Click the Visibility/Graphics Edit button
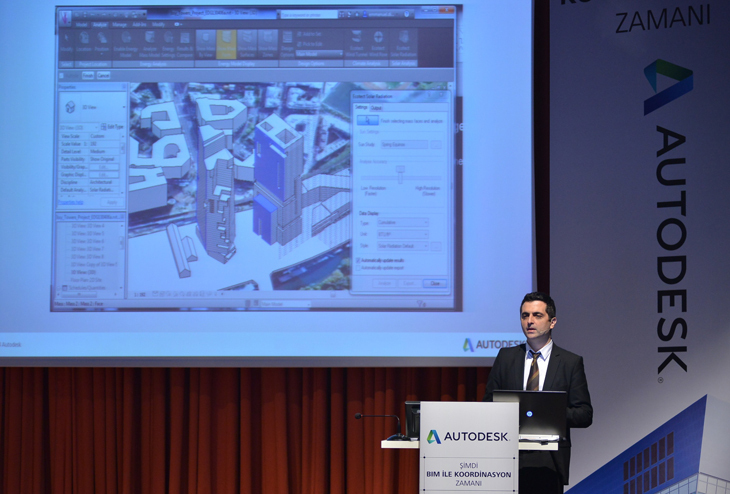This screenshot has height=494, width=730. click(x=104, y=167)
